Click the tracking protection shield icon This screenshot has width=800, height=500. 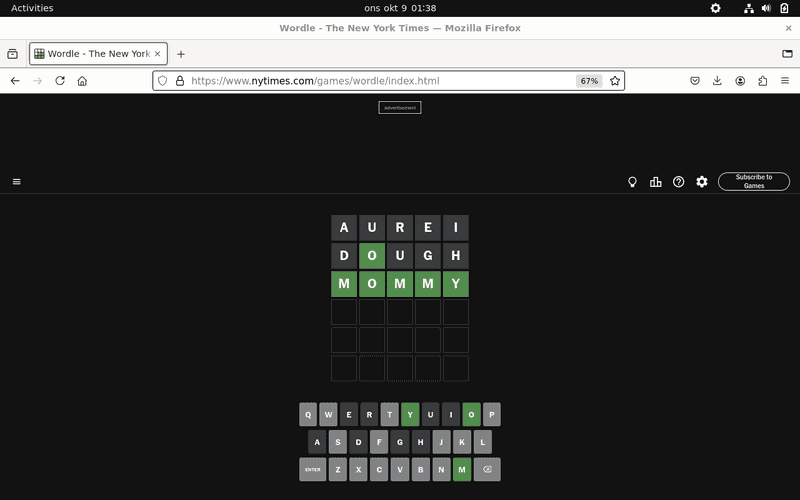[162, 81]
